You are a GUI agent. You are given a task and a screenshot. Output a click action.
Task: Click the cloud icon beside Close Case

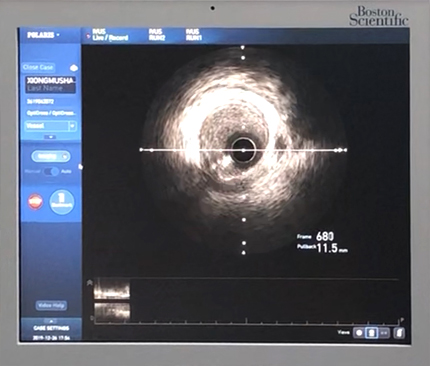pos(74,68)
